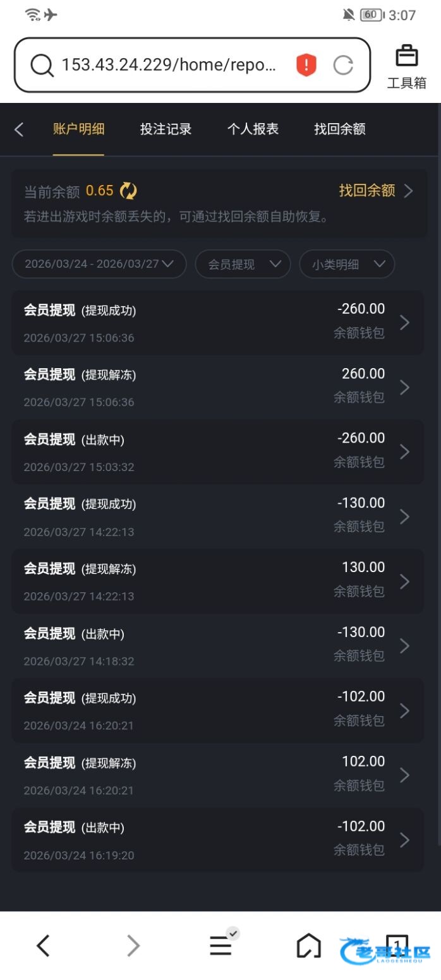Tap the URL address field
Screen dimensions: 441x980
coord(169,65)
